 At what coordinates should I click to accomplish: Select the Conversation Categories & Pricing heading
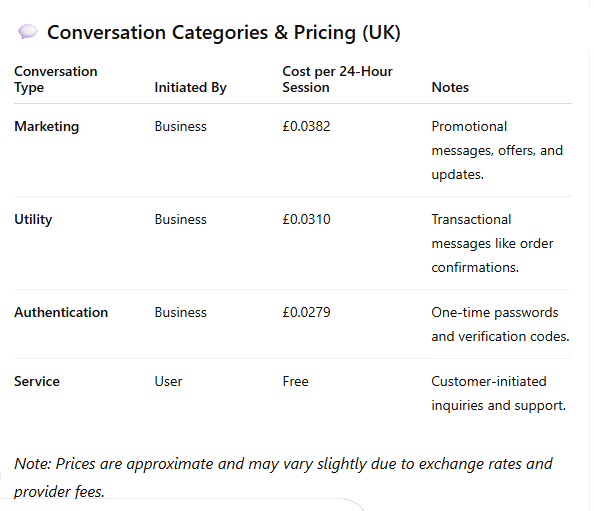pyautogui.click(x=224, y=33)
